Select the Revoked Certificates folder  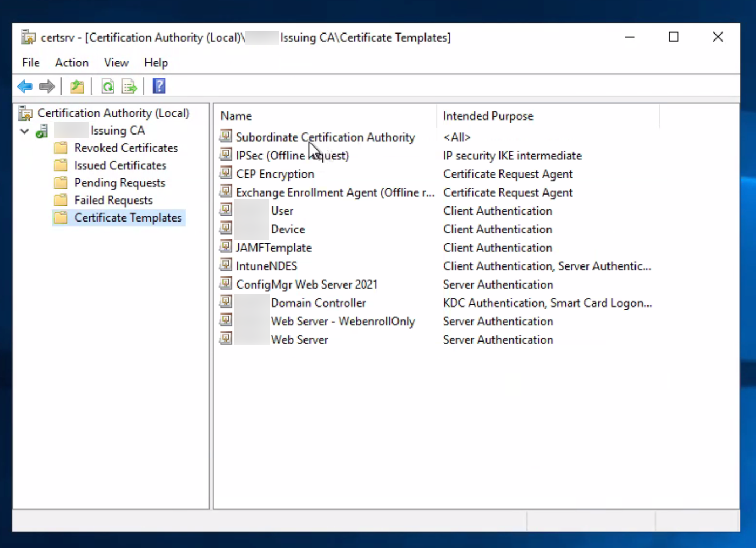coord(125,148)
